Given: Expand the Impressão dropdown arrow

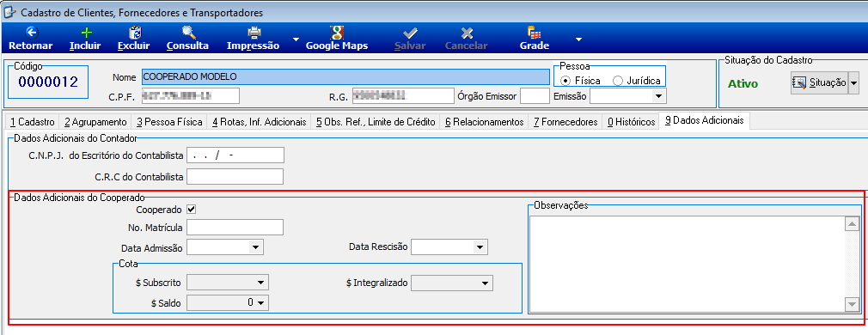Looking at the screenshot, I should click(x=296, y=40).
